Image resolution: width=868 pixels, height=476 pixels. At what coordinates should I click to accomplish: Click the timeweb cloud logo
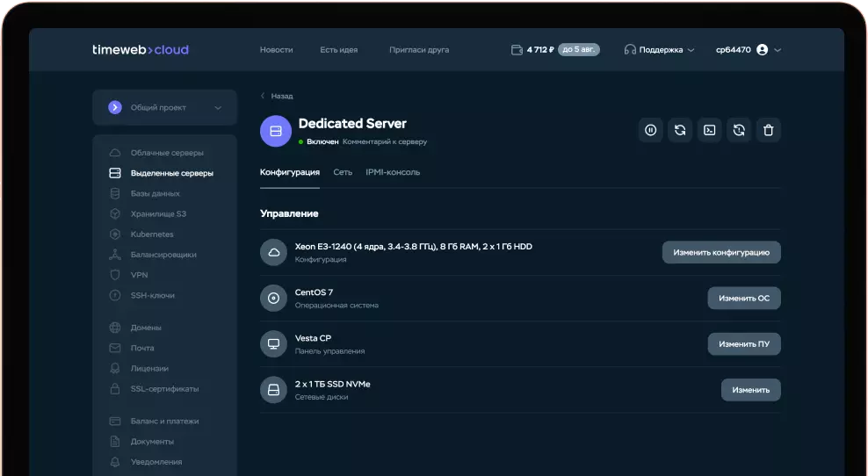click(x=141, y=50)
